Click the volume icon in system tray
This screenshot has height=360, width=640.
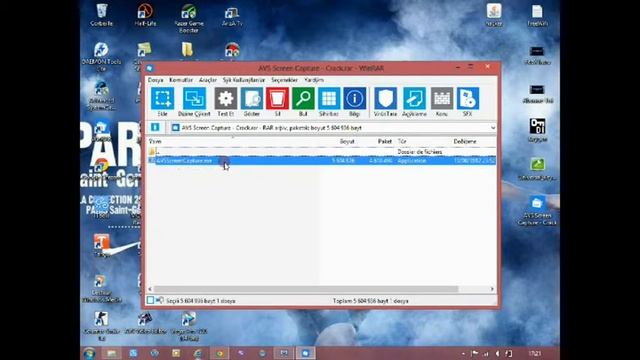point(498,353)
